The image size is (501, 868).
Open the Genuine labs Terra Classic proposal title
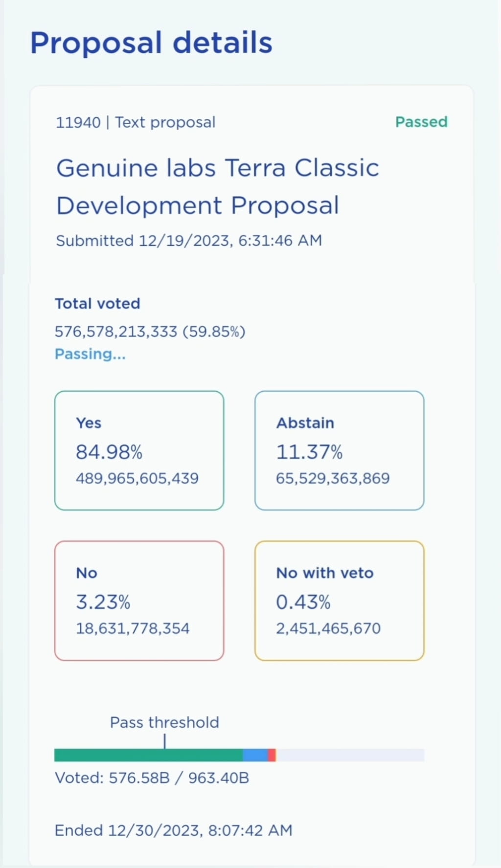point(218,186)
